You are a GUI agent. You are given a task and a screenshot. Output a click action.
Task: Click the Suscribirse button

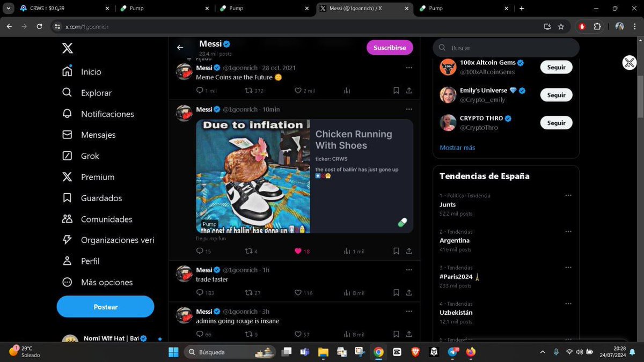(390, 48)
